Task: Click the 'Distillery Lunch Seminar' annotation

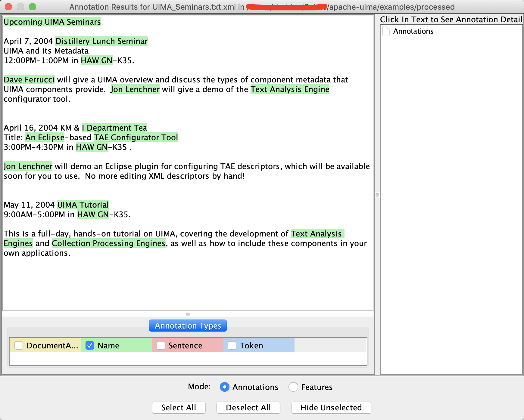Action: (x=101, y=41)
